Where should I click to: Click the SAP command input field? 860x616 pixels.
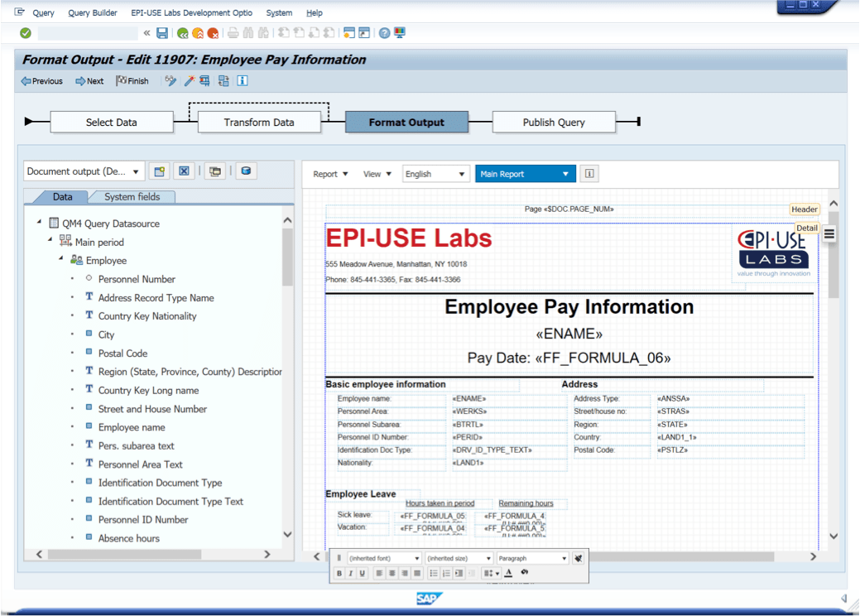(x=88, y=33)
